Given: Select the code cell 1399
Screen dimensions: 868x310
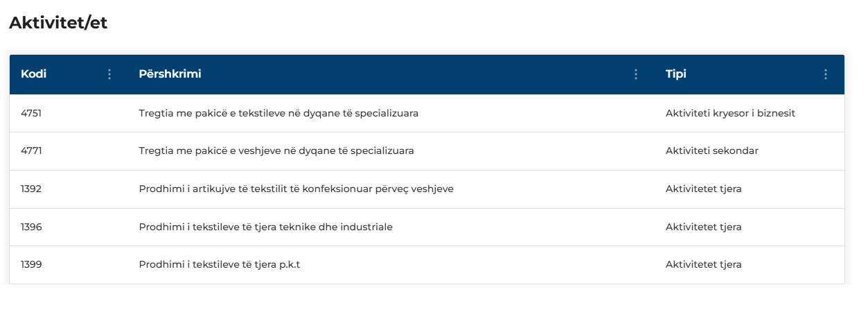Looking at the screenshot, I should pyautogui.click(x=31, y=264).
